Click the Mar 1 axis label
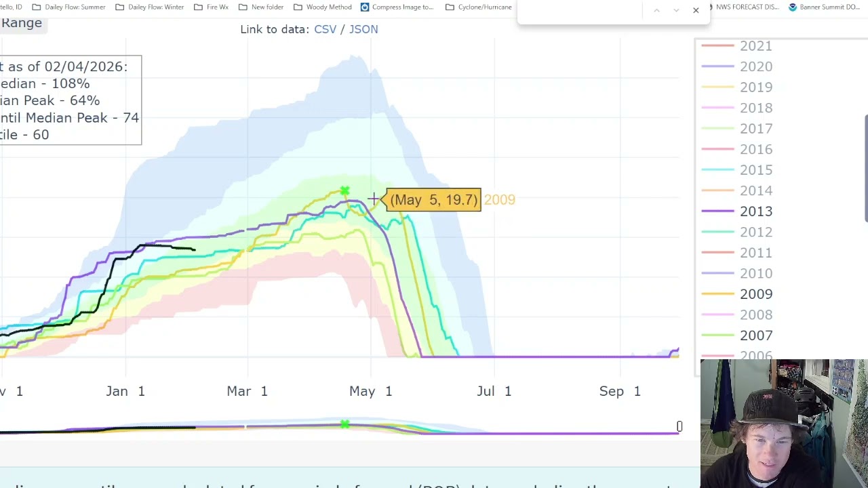Image resolution: width=868 pixels, height=488 pixels. pos(247,391)
